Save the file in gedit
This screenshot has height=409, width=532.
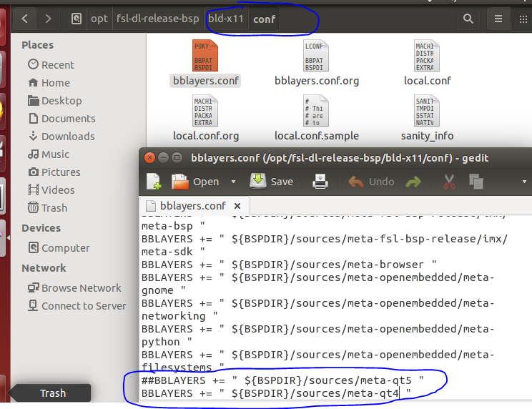pos(272,182)
